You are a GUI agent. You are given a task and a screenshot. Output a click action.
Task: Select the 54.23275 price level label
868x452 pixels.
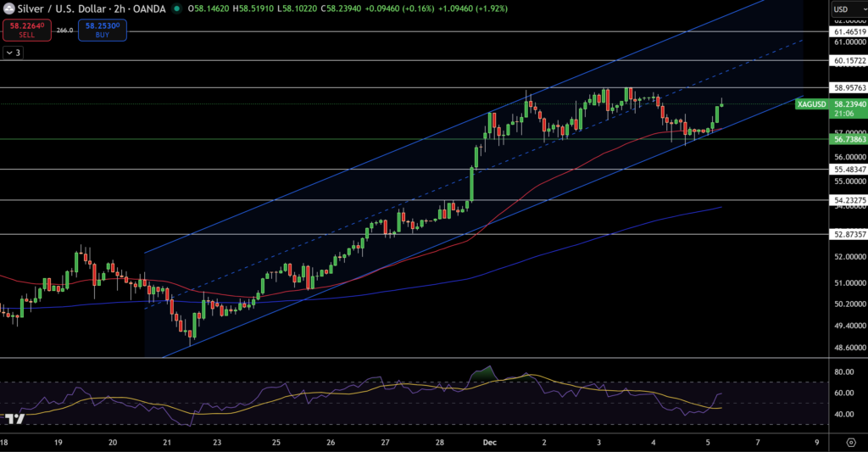(849, 201)
